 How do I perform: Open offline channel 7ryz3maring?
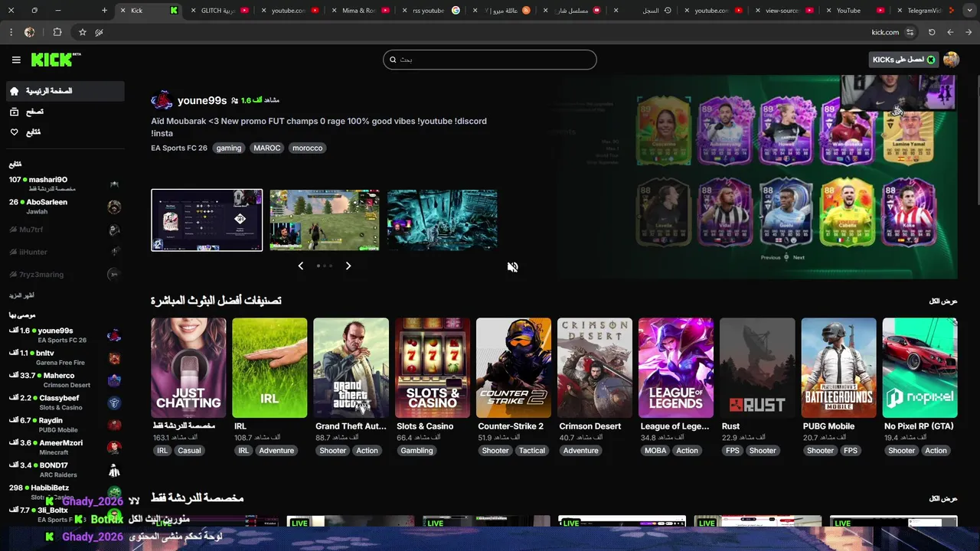[x=64, y=274]
